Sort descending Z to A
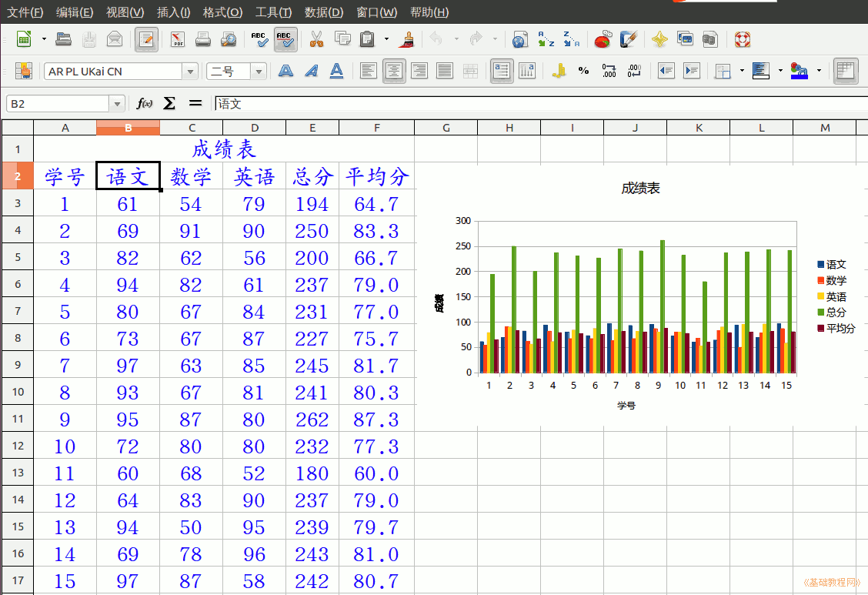The height and width of the screenshot is (595, 868). click(x=571, y=39)
